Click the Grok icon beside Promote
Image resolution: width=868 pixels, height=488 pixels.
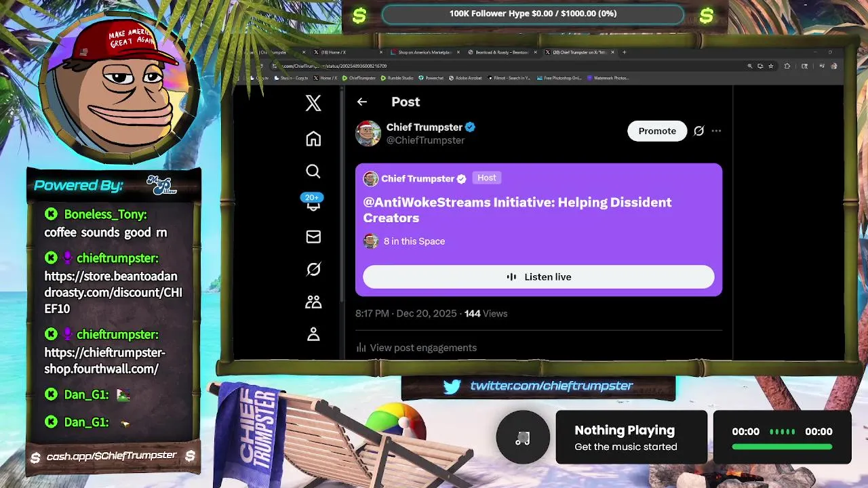click(698, 131)
